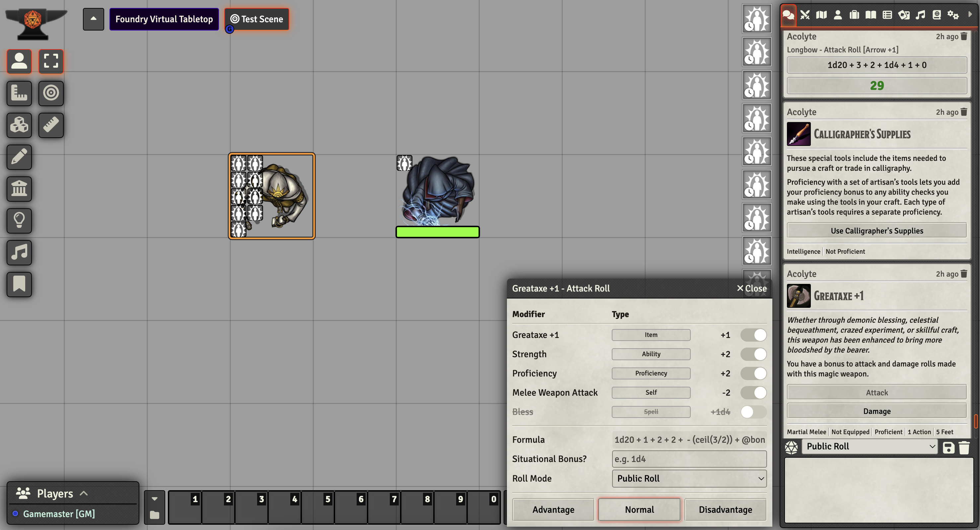This screenshot has width=980, height=530.
Task: Switch to the Items Directory tab
Action: (x=855, y=15)
